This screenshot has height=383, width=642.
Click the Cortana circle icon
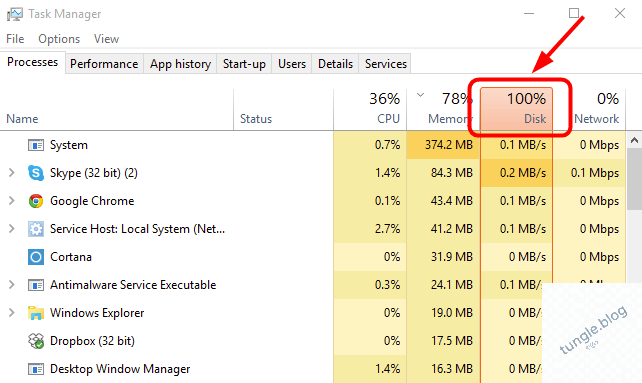[36, 257]
